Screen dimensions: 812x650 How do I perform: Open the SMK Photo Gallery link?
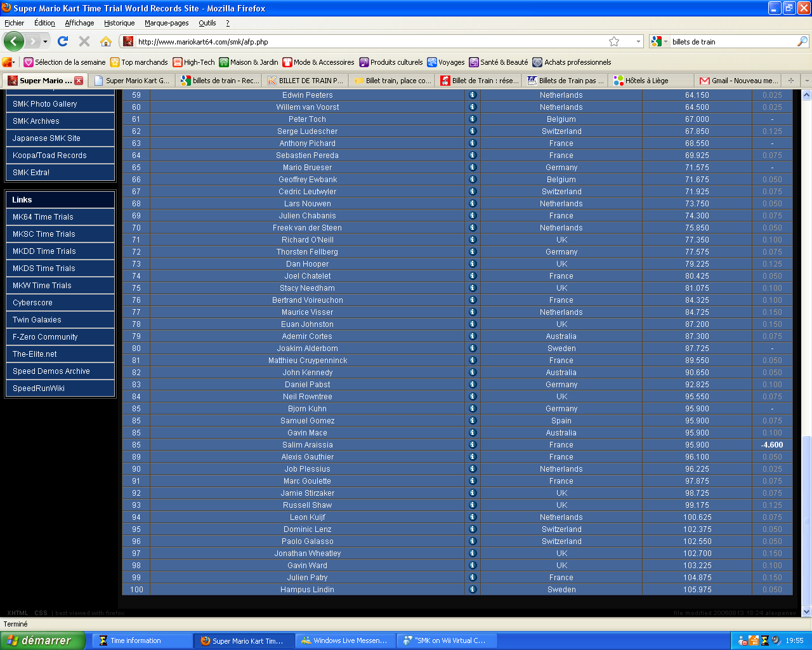tap(60, 104)
